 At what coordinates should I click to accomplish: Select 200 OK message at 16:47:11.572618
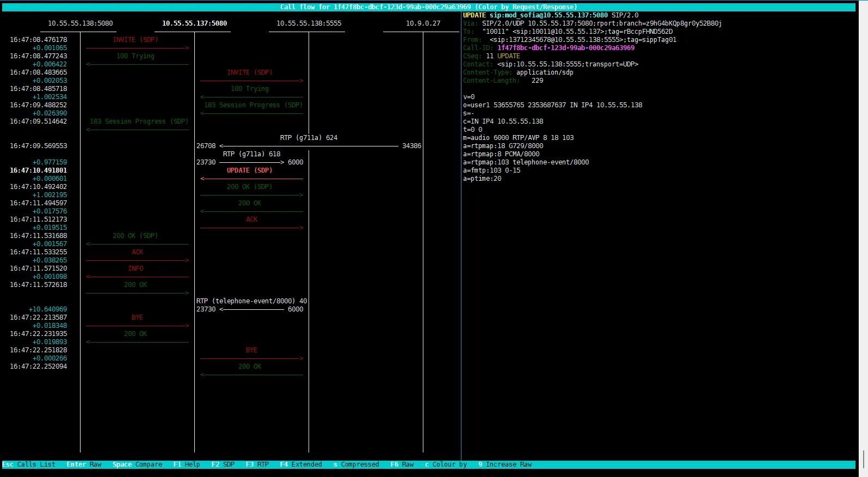[x=136, y=285]
